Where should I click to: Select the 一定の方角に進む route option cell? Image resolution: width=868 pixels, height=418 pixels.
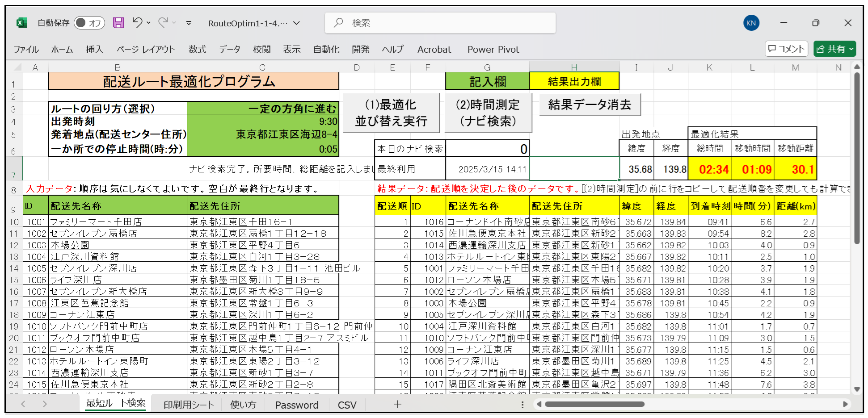[x=263, y=109]
